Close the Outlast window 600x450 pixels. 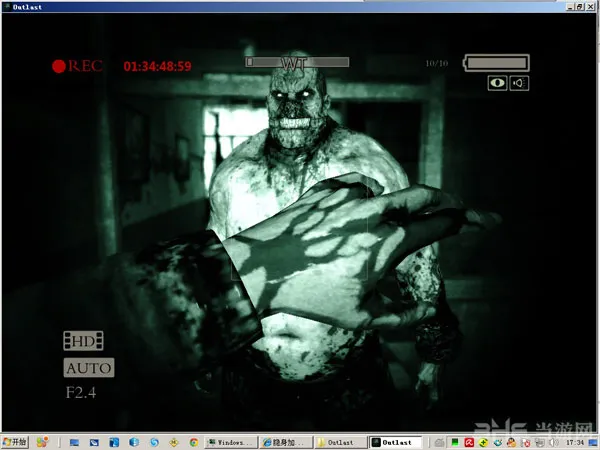pos(590,7)
